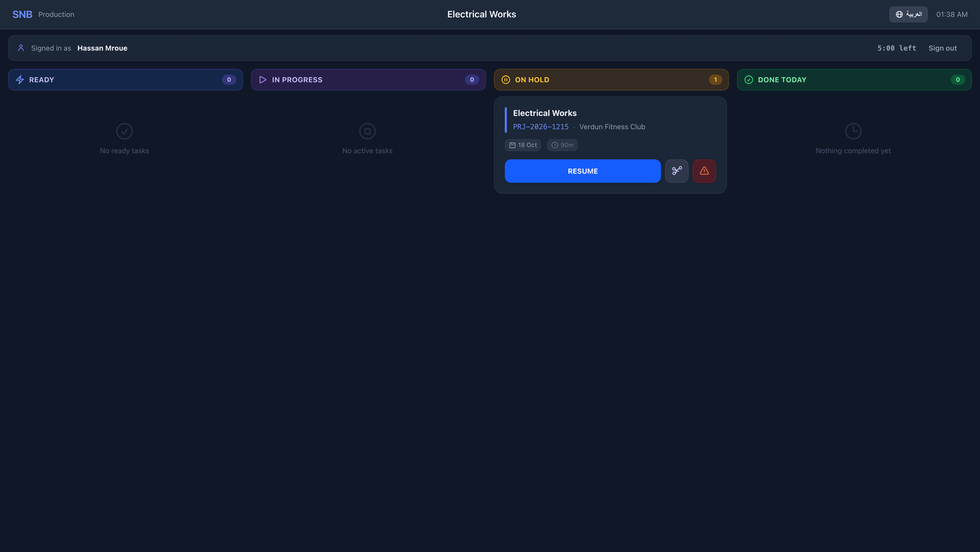The image size is (980, 552).
Task: Click the 18 Oct date chip
Action: tap(523, 145)
